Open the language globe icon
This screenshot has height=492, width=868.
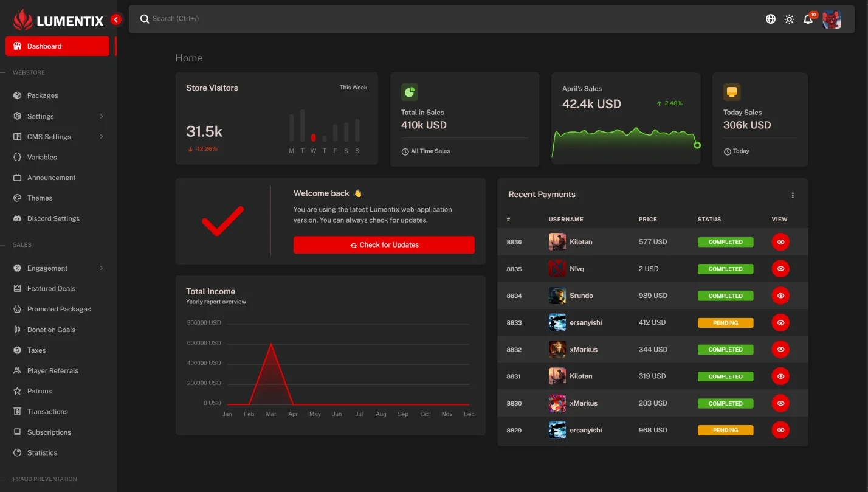point(771,19)
